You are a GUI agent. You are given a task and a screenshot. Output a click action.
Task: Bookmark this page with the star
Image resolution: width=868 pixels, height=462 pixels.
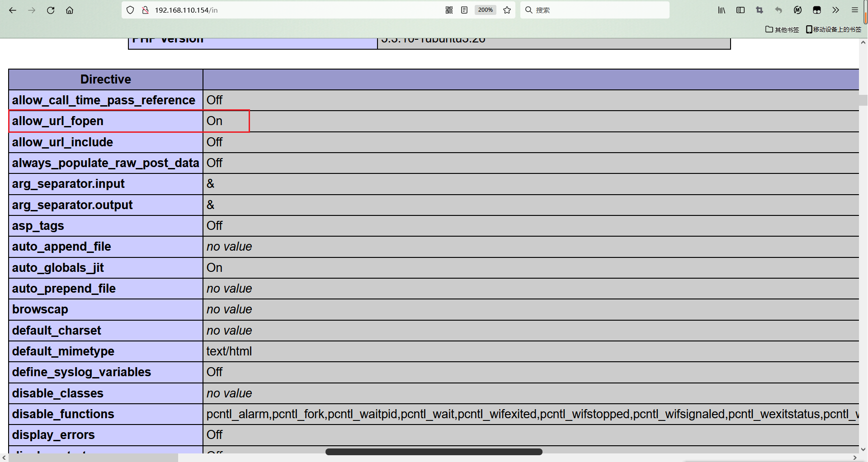pos(507,10)
